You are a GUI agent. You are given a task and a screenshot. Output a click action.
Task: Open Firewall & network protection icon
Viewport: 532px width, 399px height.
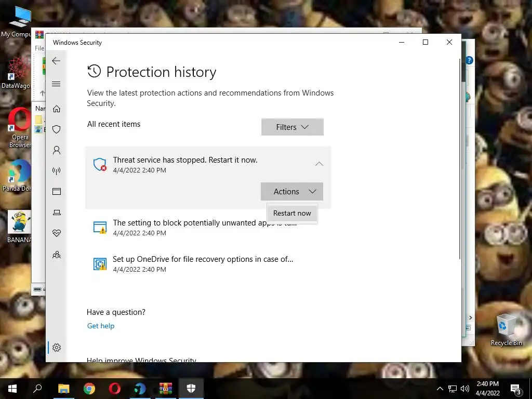coord(57,170)
